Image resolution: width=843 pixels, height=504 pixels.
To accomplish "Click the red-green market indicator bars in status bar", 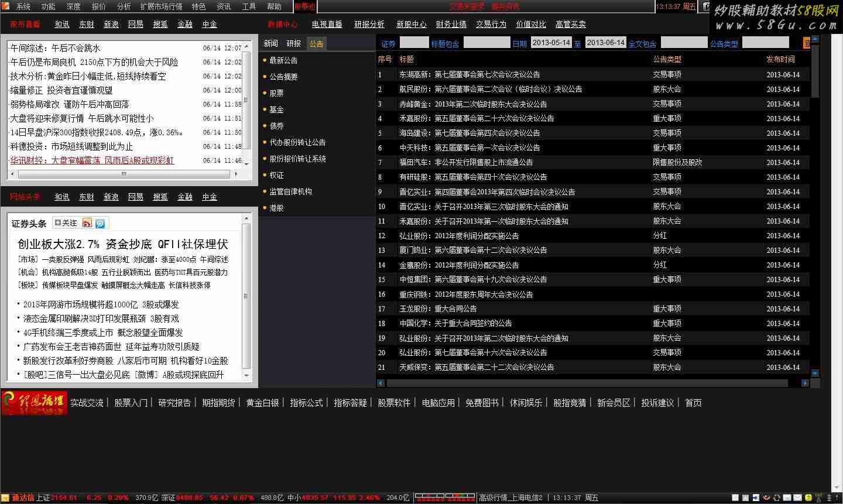I will (445, 498).
